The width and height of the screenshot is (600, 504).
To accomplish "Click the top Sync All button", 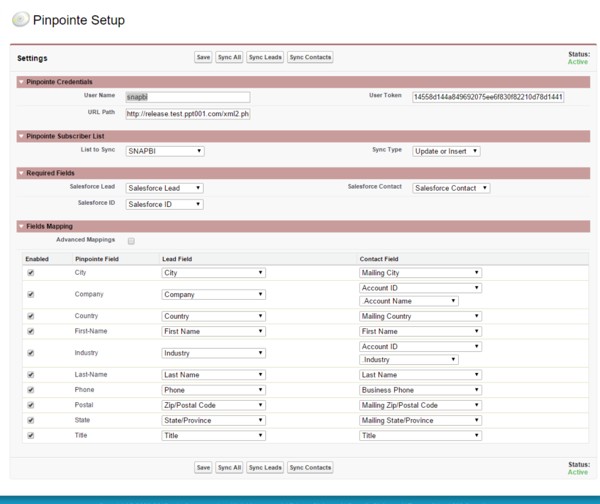I will coord(229,57).
